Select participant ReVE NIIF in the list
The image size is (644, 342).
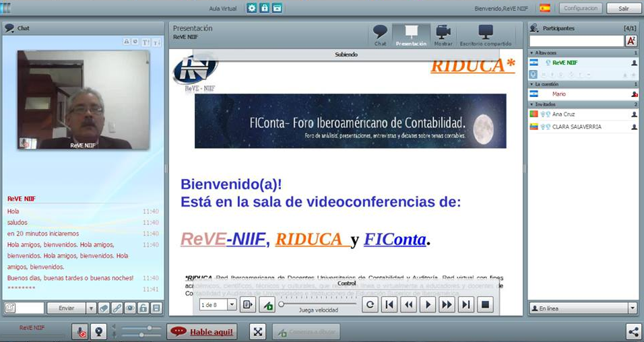pos(583,63)
